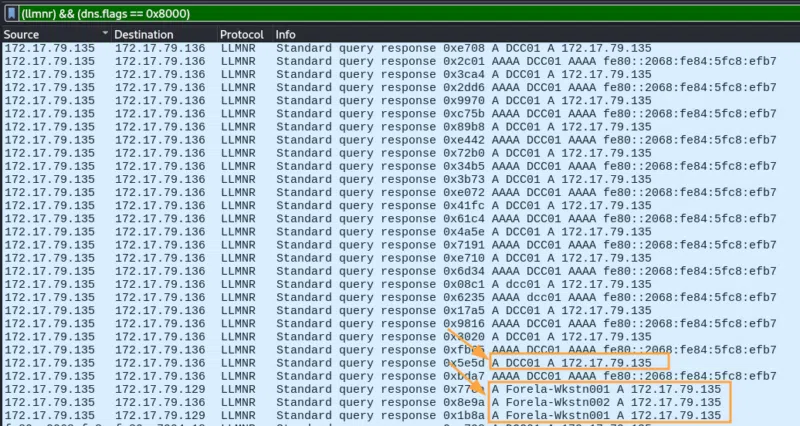Select the packet row with ID 0x2dd6
Screen dimensions: 800x426
pos(401,88)
